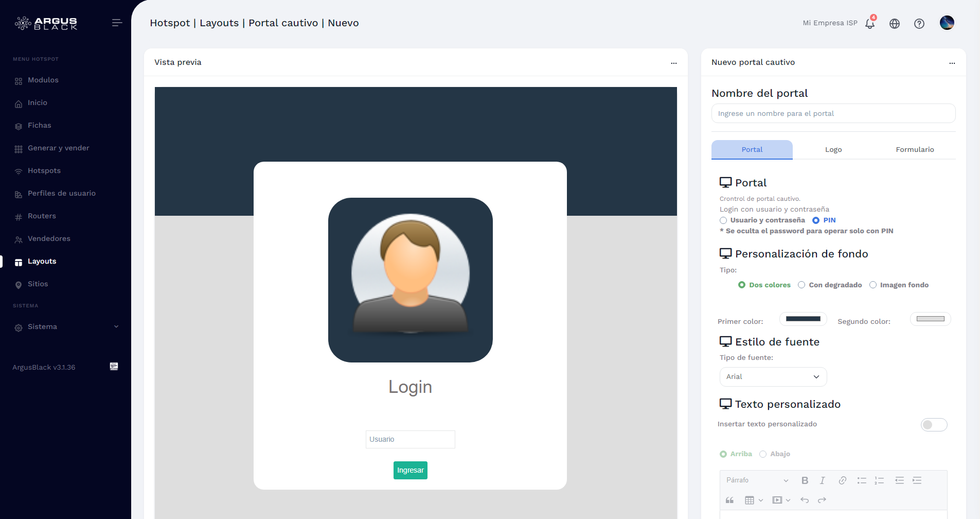Apply bulleted list in the text editor
The image size is (980, 519).
pos(861,480)
